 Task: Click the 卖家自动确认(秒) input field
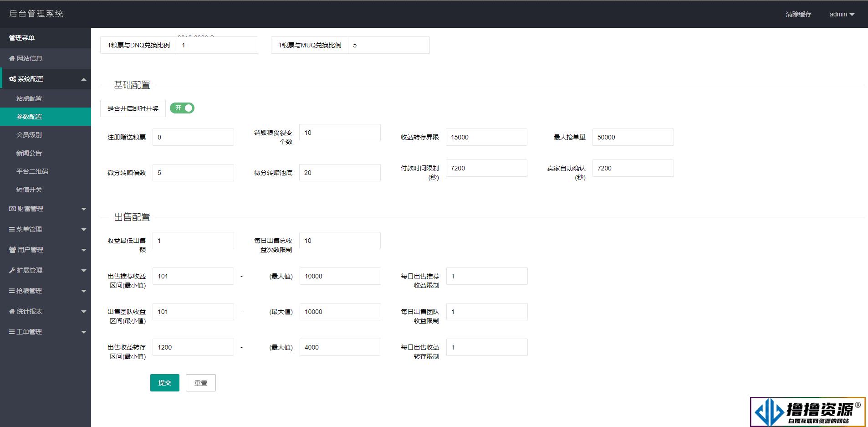(x=633, y=168)
